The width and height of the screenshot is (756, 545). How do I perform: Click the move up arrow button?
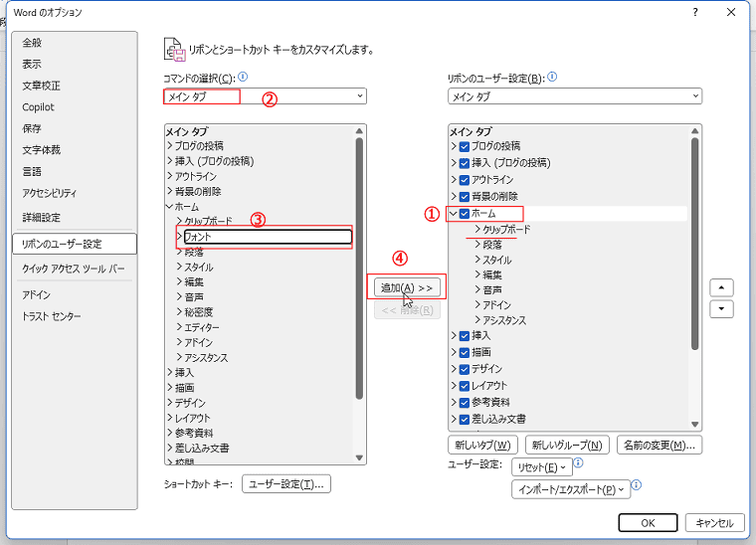[721, 286]
